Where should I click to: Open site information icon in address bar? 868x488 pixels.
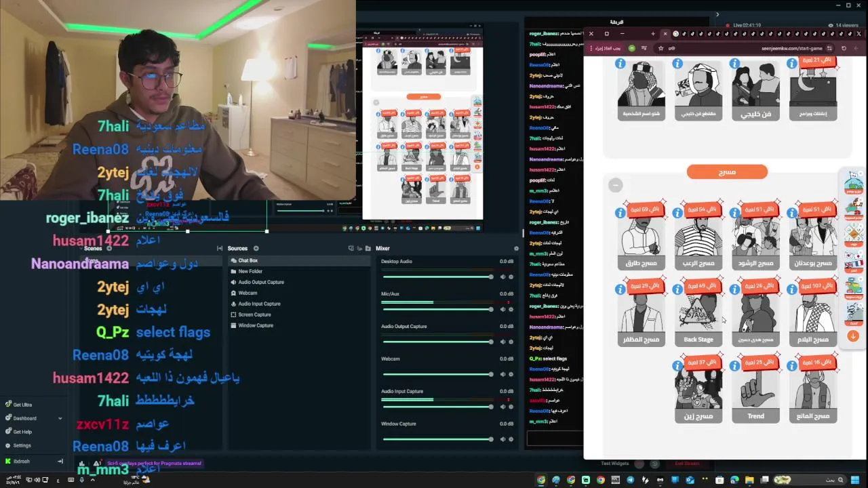[x=829, y=48]
